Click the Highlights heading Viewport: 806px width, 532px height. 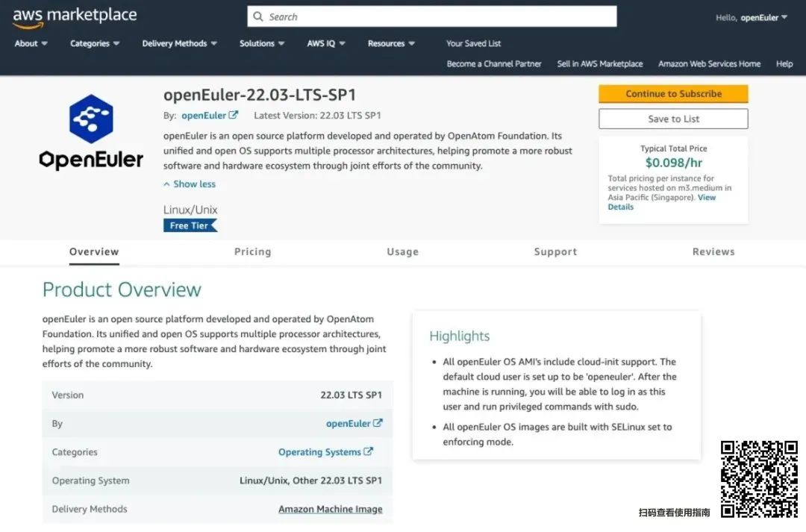tap(460, 336)
